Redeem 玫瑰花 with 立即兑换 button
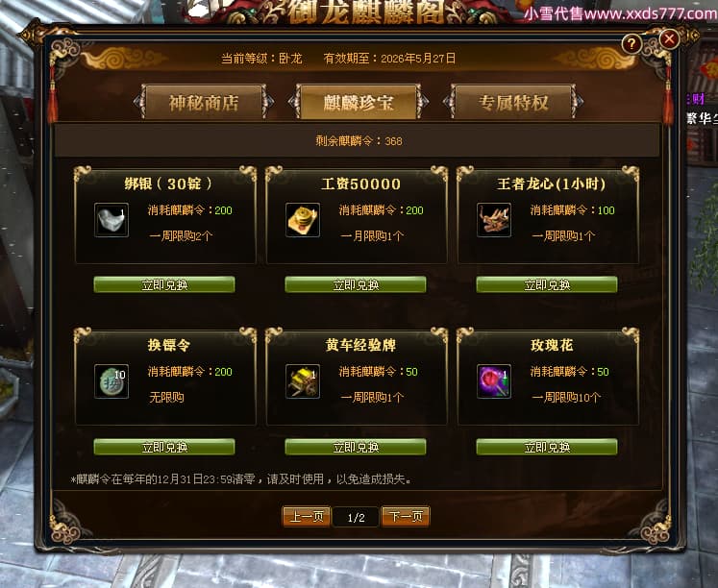718x588 pixels. coord(547,447)
